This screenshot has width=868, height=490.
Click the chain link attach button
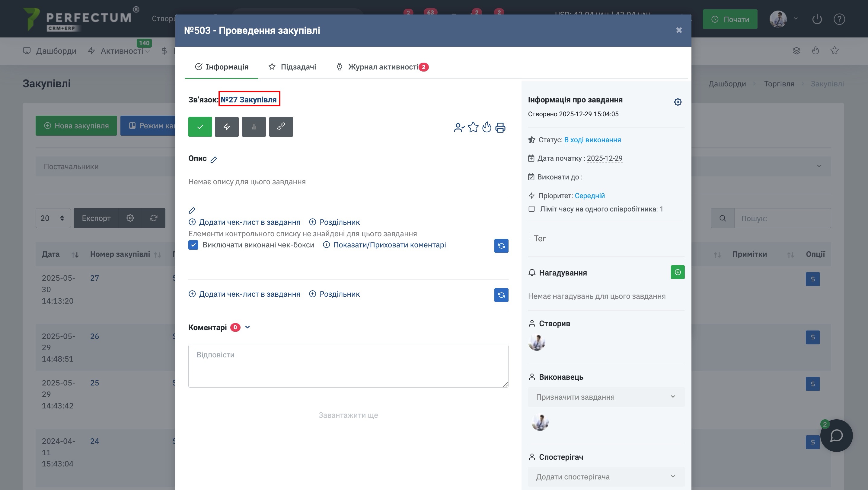281,127
